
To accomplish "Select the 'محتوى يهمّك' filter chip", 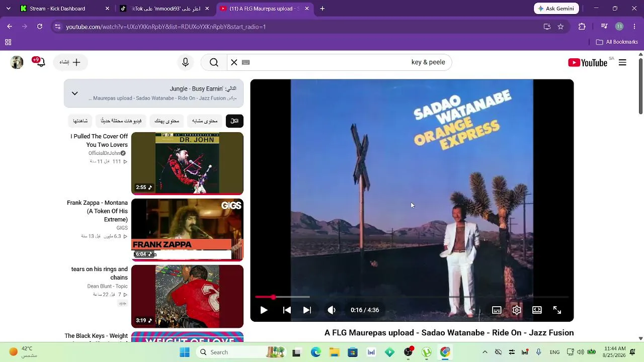I will tap(167, 121).
